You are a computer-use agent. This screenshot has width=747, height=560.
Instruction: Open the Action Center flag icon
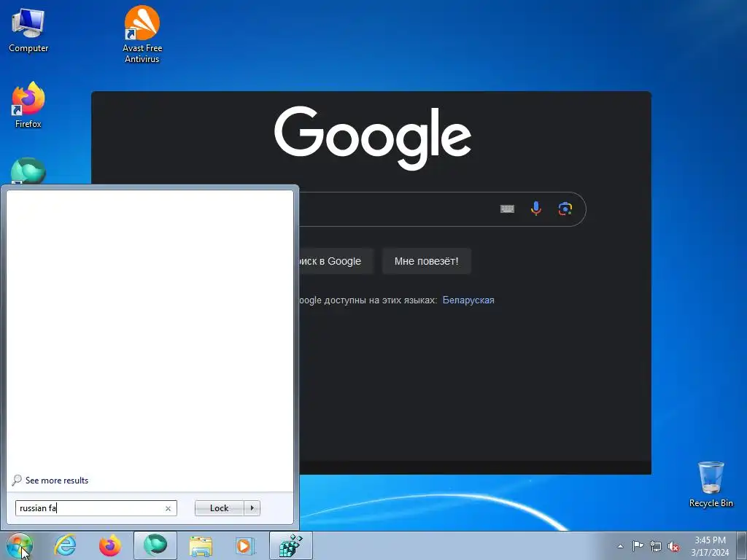[x=638, y=546]
